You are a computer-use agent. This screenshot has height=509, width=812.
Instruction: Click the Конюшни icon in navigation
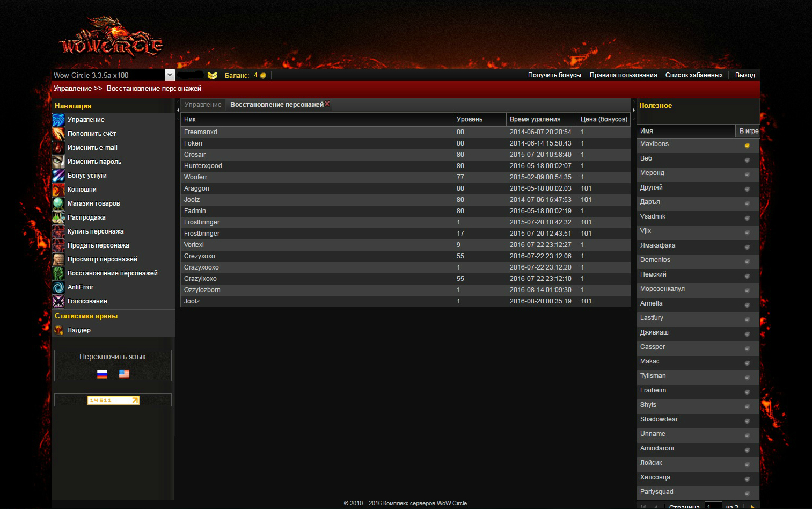58,190
